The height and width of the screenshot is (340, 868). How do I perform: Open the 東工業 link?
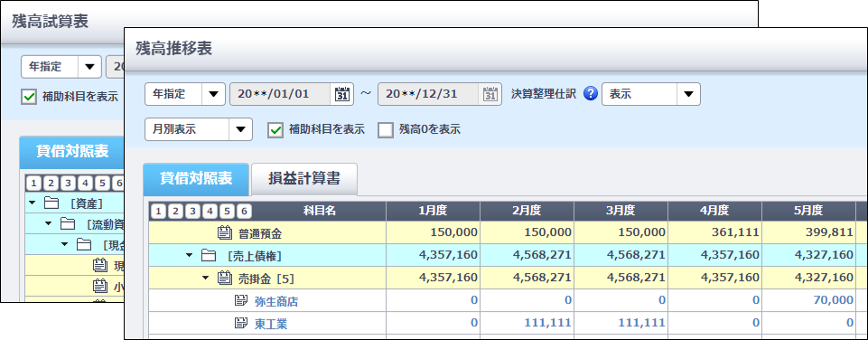pos(271,324)
